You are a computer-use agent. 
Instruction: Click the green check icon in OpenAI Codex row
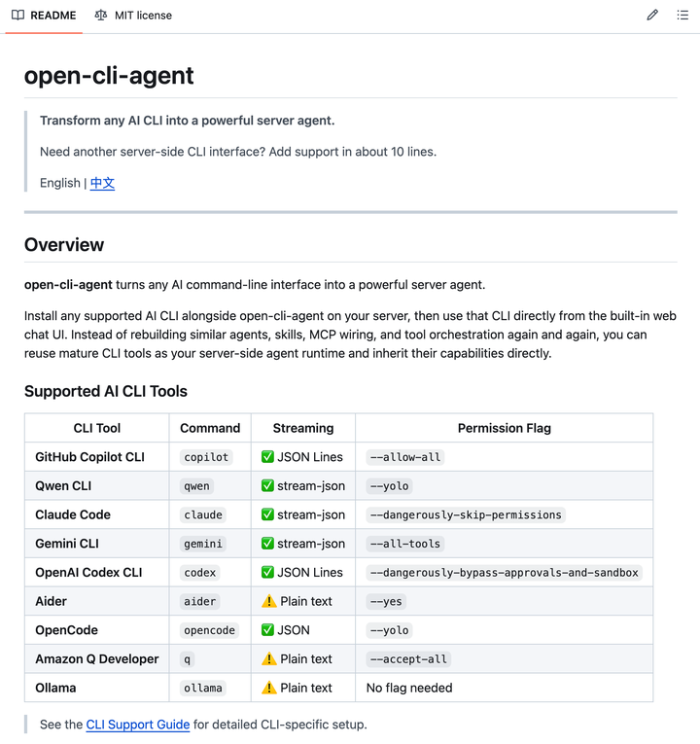tap(267, 572)
